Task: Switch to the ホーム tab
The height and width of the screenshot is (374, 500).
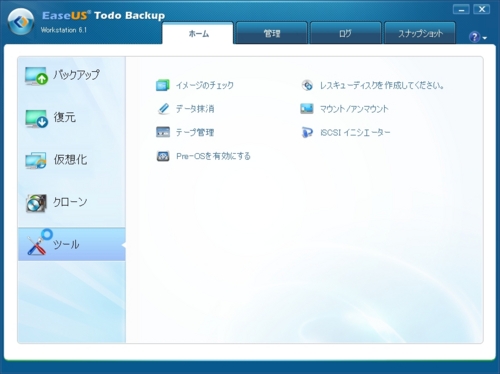Action: [x=198, y=33]
